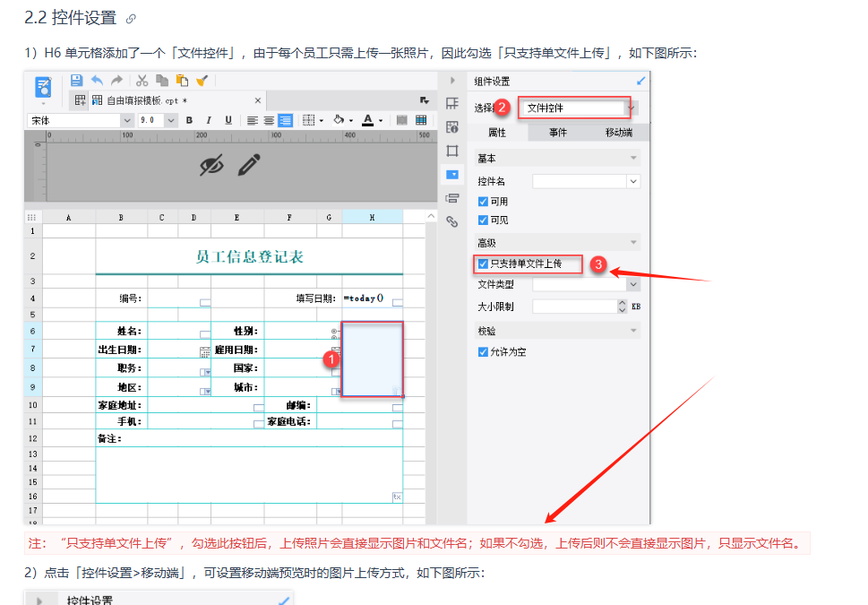Open the 控件名 dropdown arrow
Screen dimensions: 868x605
click(x=633, y=182)
